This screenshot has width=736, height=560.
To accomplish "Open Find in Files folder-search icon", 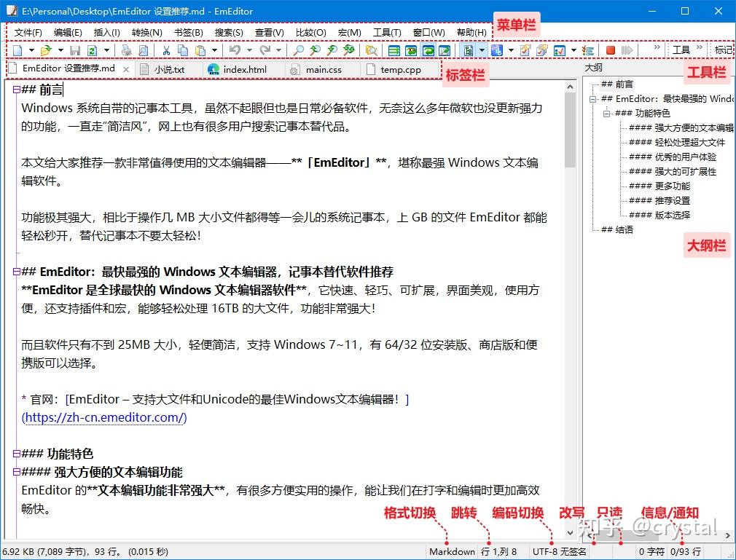I will click(372, 50).
